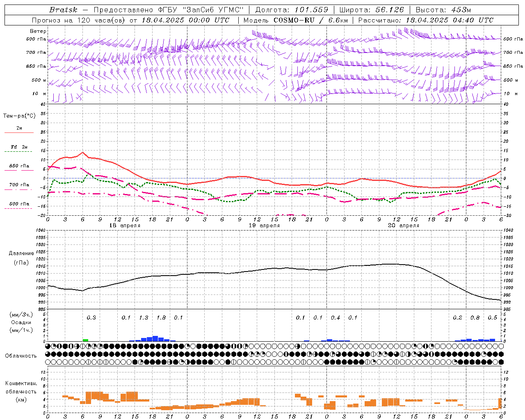Click the "Облачность" cloud cover label
Viewport: 525px width, 420px height.
tap(21, 356)
